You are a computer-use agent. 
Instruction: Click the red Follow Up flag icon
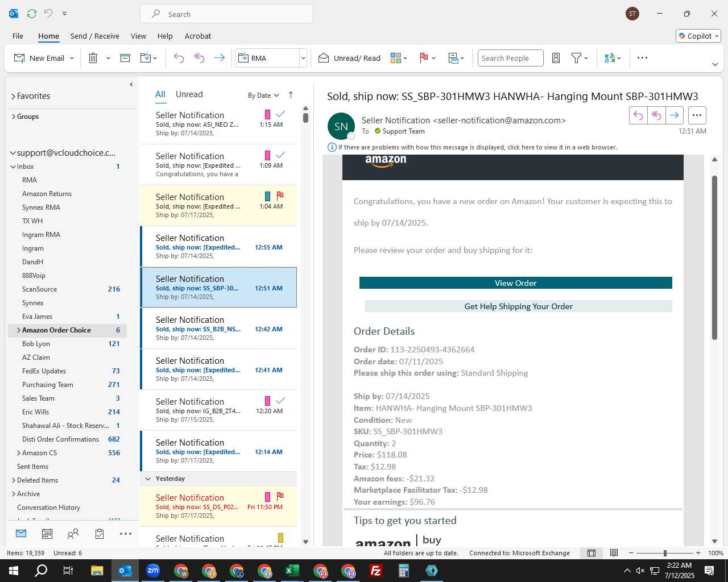pyautogui.click(x=424, y=58)
